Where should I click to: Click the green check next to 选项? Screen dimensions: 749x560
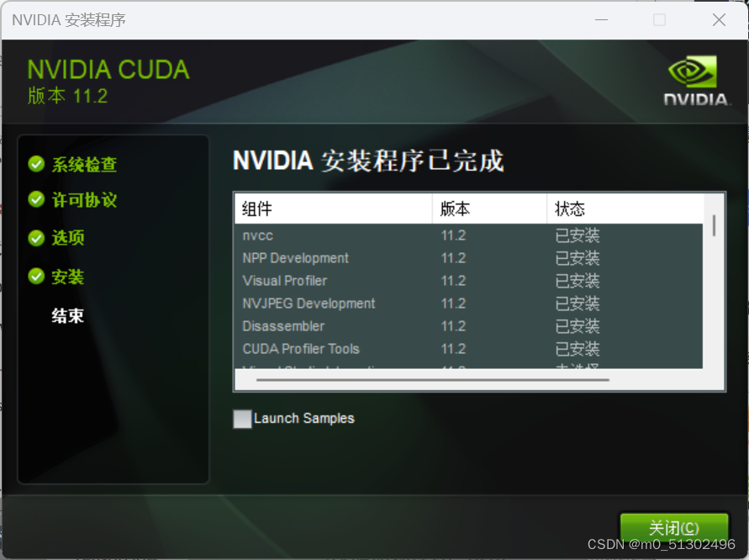36,237
